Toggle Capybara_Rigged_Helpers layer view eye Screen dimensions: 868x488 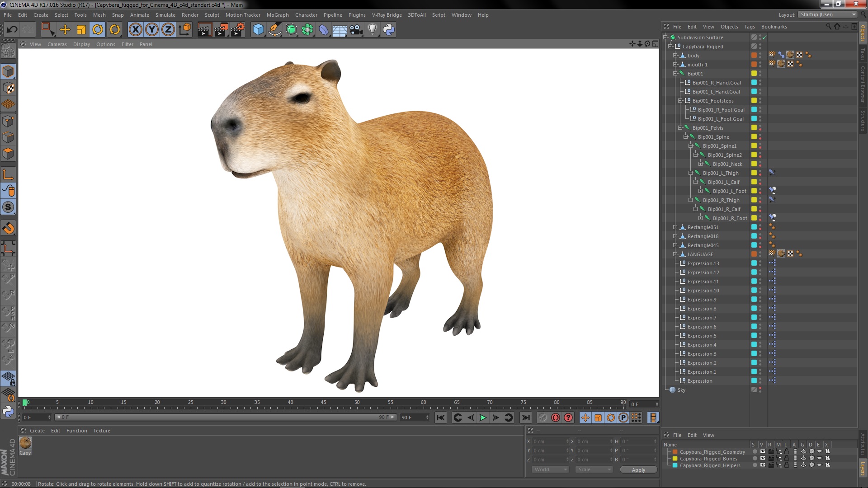763,465
